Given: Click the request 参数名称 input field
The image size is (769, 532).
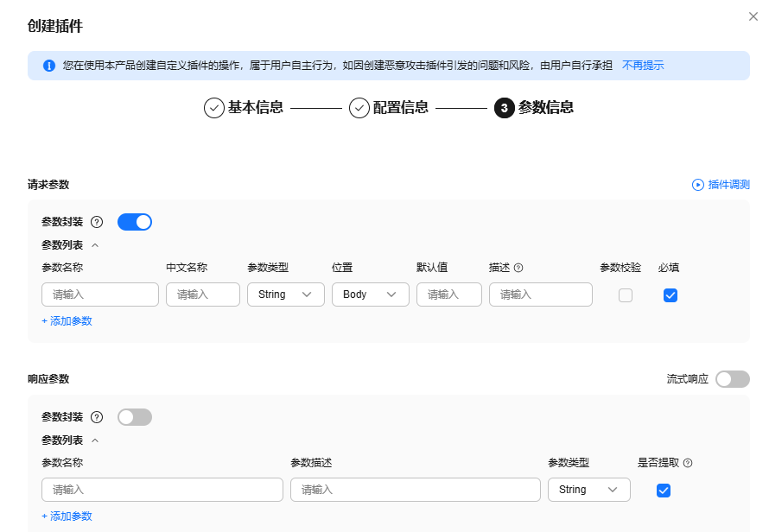Looking at the screenshot, I should (x=99, y=294).
